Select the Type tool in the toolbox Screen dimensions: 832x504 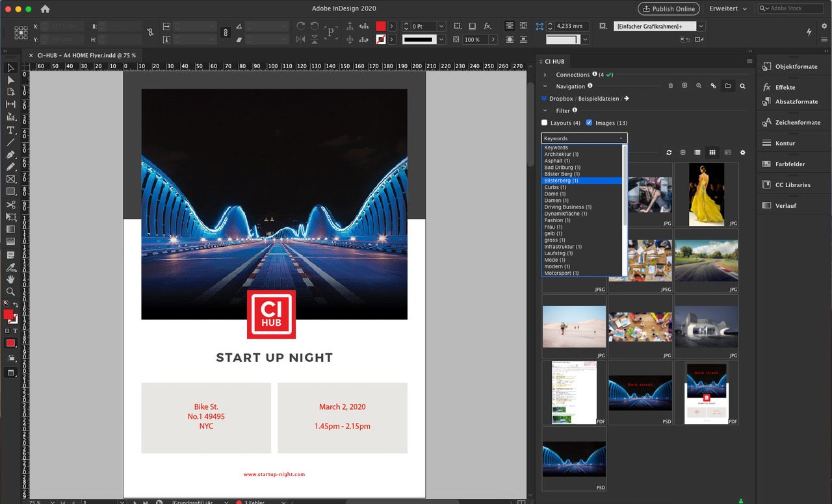pyautogui.click(x=10, y=130)
